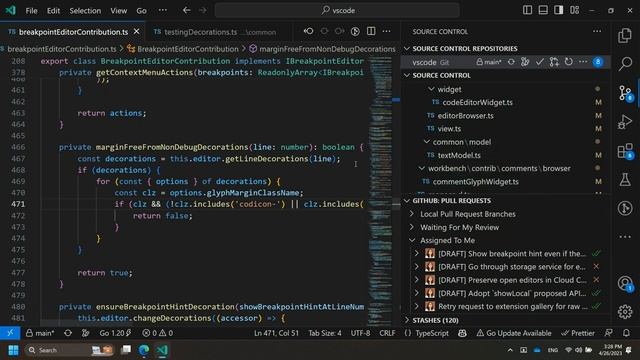Open Source Control view in activity bar
The width and height of the screenshot is (640, 360).
click(x=625, y=93)
